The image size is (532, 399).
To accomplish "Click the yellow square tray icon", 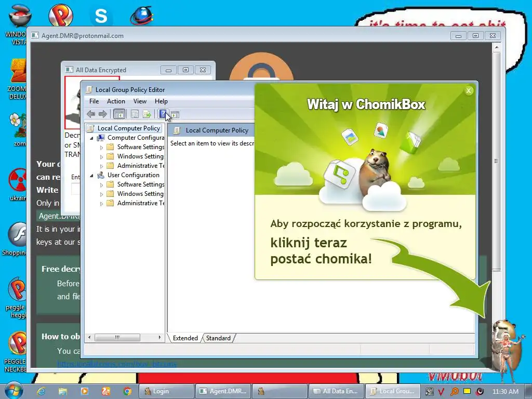I will pyautogui.click(x=467, y=391).
